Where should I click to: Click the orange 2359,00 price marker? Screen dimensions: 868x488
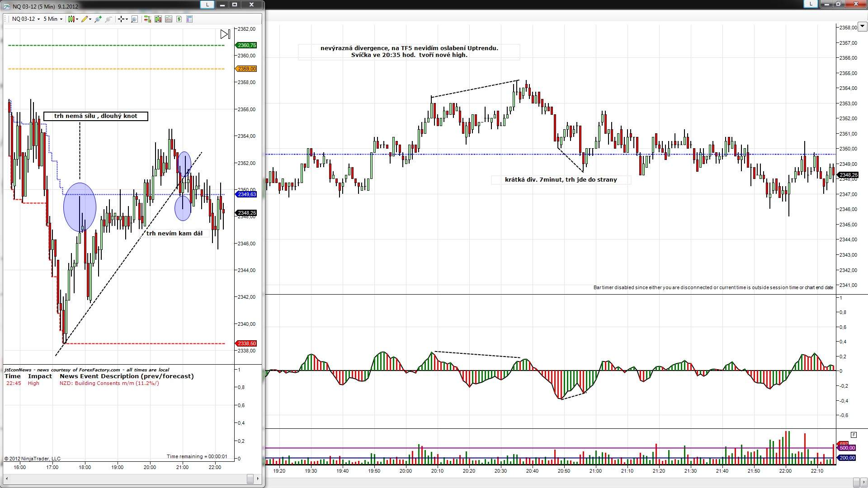tap(246, 69)
